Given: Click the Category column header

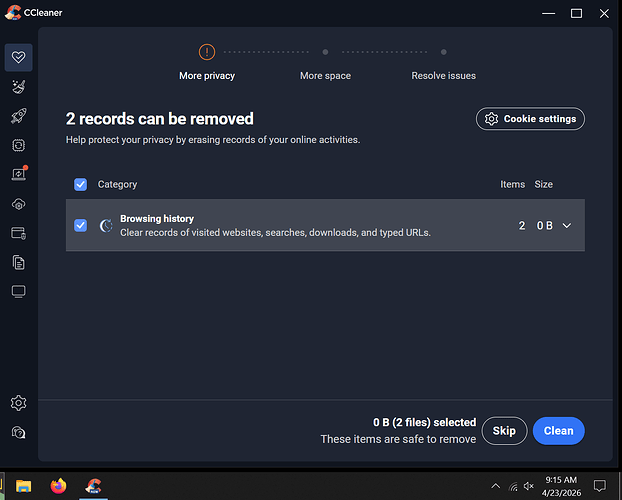Looking at the screenshot, I should tap(117, 185).
